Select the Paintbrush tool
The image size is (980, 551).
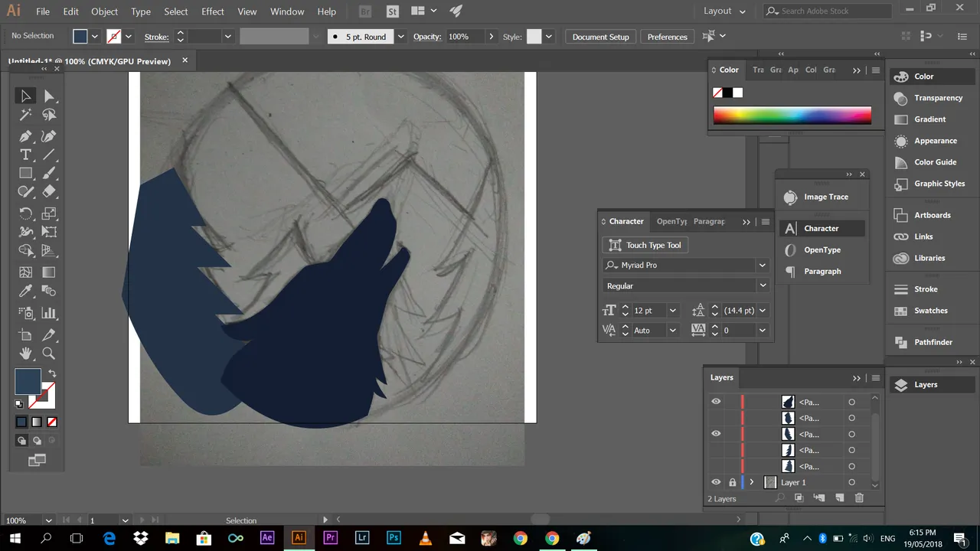[x=49, y=174]
